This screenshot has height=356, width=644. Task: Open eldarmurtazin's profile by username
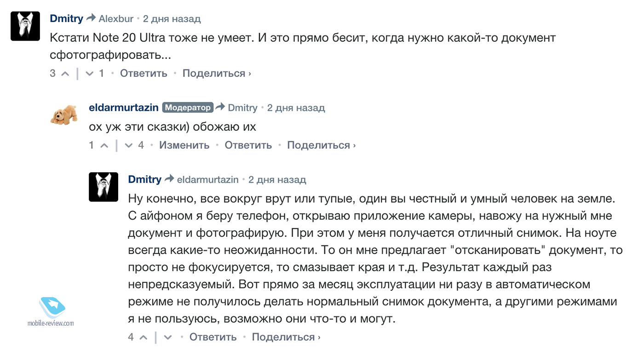coord(123,108)
